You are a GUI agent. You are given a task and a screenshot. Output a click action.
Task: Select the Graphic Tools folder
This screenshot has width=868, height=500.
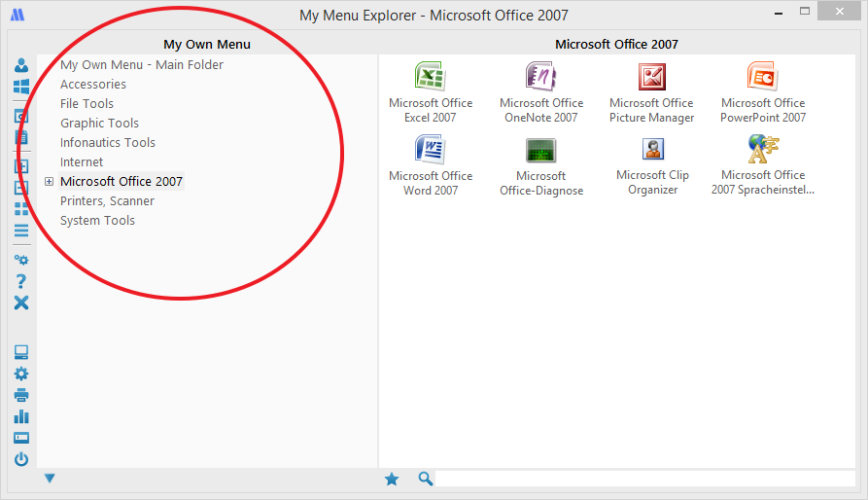(x=100, y=123)
